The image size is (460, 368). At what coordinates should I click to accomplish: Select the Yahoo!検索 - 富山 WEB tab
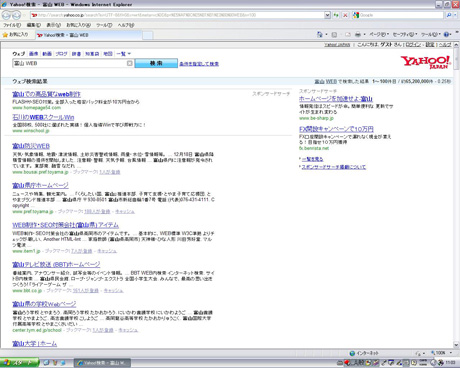[x=88, y=35]
